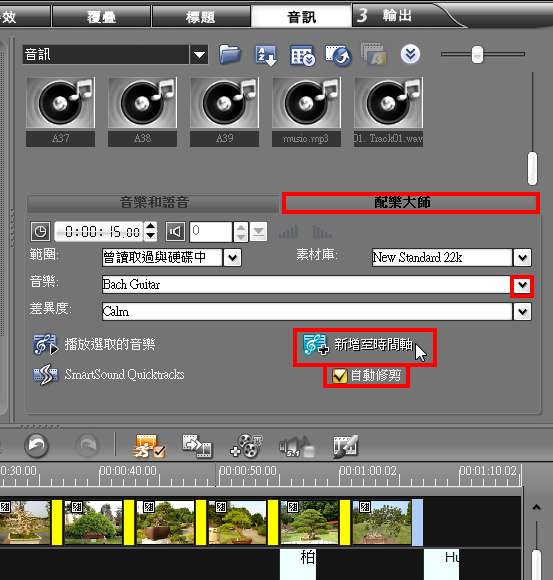Open the folder icon to load audio
553x580 pixels.
coord(230,55)
